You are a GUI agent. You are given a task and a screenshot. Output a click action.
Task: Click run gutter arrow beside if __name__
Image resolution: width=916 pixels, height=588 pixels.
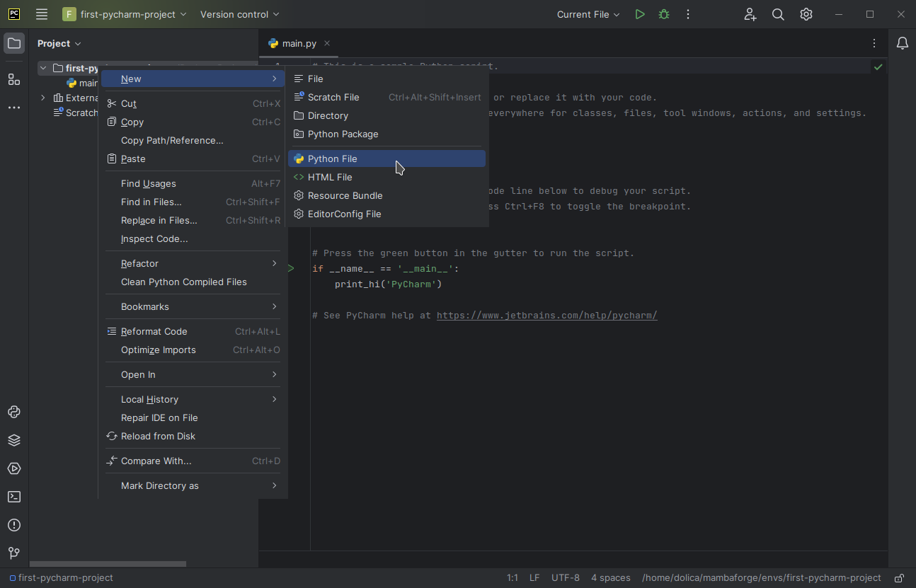point(291,268)
